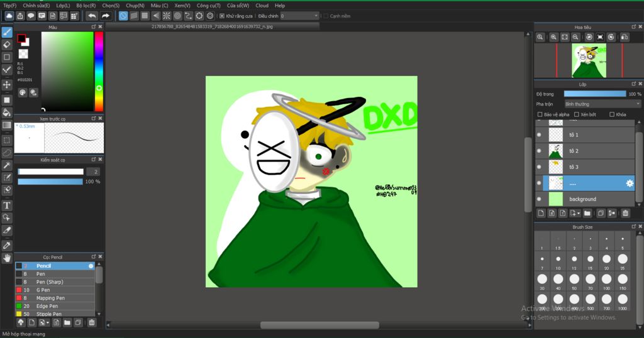
Task: Create a new layer folder
Action: click(587, 214)
